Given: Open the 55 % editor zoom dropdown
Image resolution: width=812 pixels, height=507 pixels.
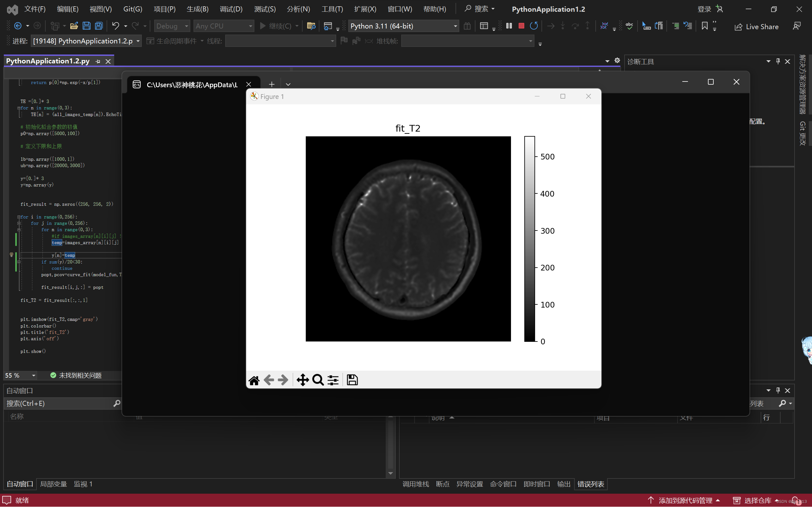Looking at the screenshot, I should [34, 375].
